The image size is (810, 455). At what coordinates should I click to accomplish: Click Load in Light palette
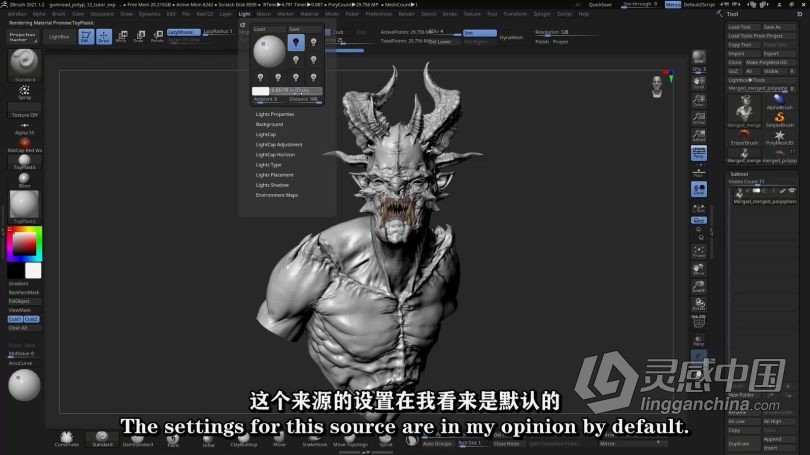pos(269,29)
